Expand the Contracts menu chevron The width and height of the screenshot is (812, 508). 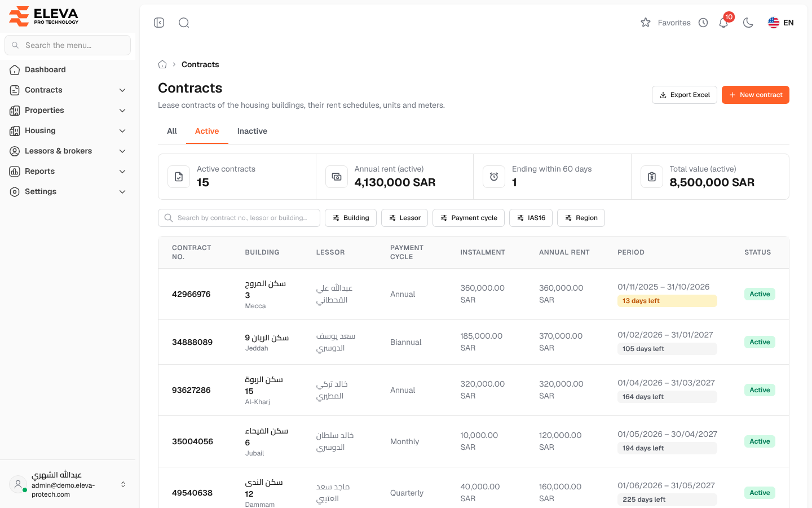pos(122,90)
